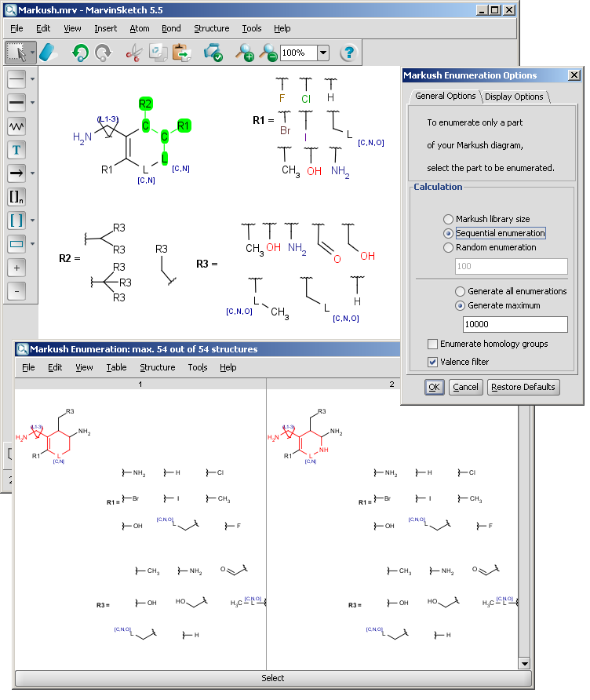
Task: Uncheck the Valence filter checkbox
Action: coord(433,362)
